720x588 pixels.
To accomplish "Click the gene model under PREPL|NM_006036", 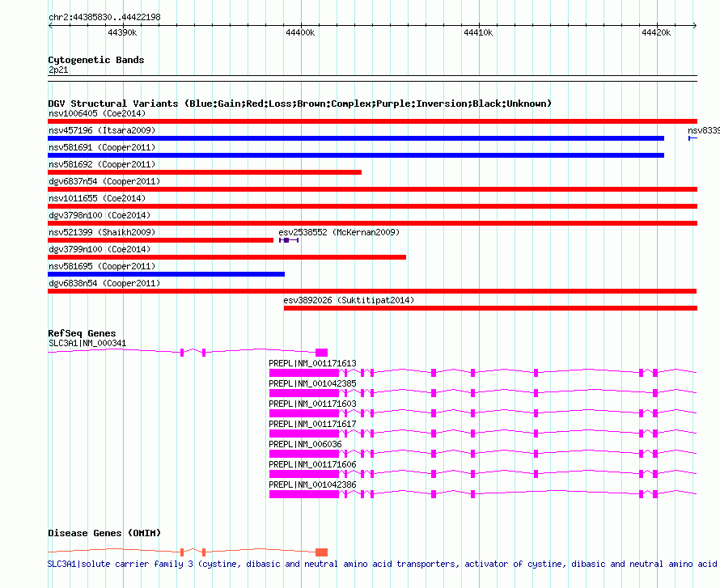I will tap(483, 454).
